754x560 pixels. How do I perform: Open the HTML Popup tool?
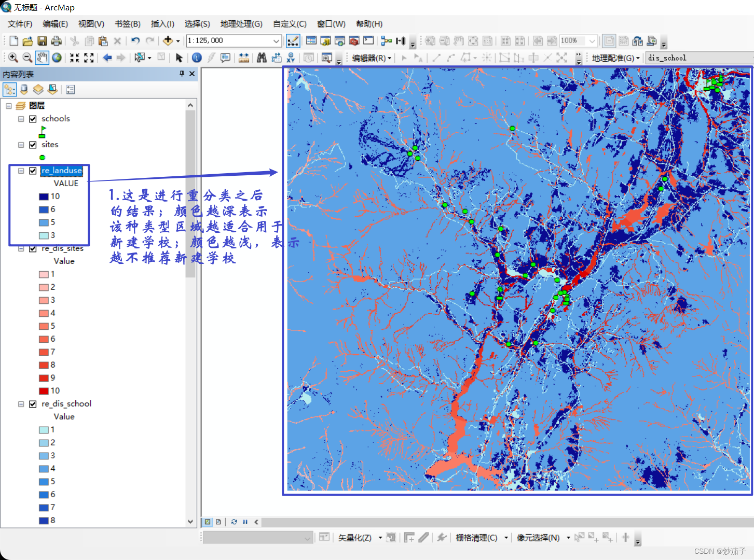click(225, 58)
